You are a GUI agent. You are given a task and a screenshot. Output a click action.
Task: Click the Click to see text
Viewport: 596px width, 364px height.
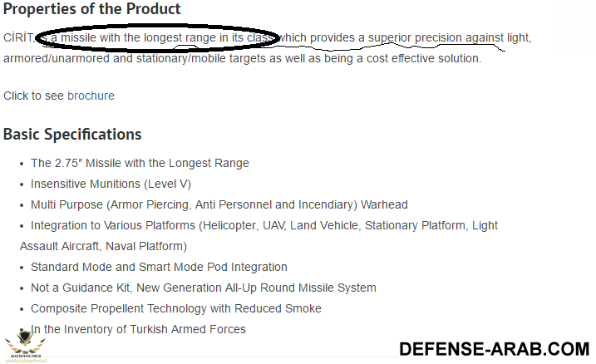[x=33, y=96]
